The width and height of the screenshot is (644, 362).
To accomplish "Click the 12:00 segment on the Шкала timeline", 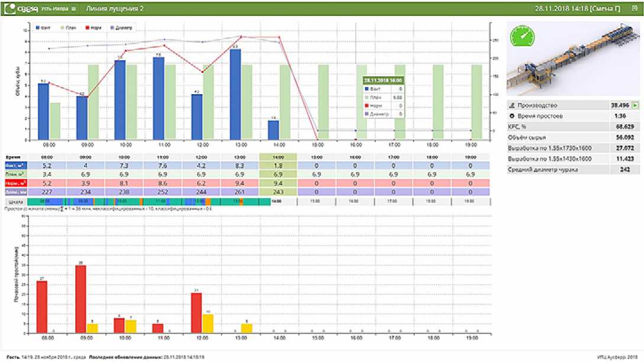I will [x=199, y=202].
